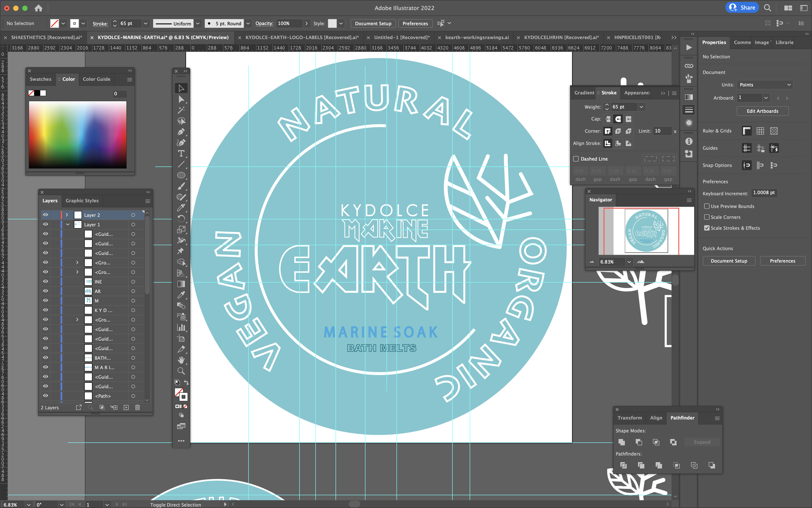Click Round Cap in Stroke panel

tap(618, 119)
